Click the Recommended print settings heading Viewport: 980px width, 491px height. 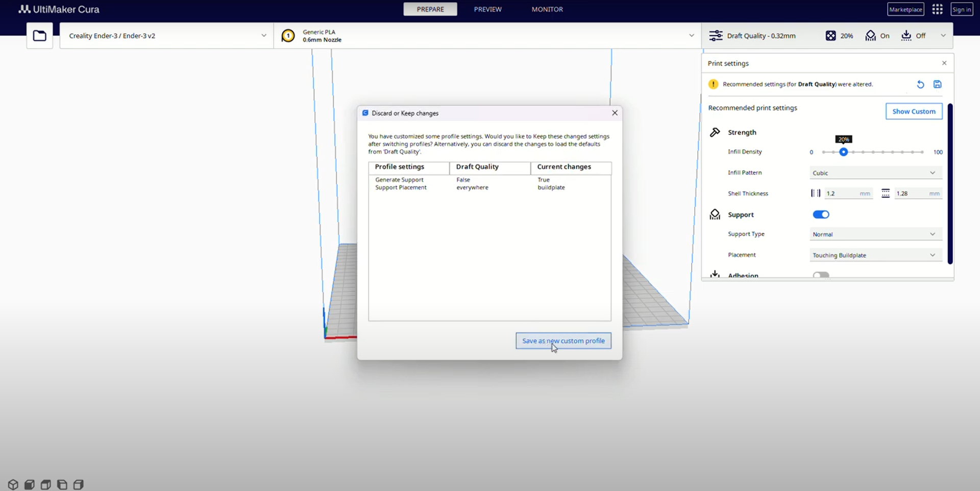point(752,108)
